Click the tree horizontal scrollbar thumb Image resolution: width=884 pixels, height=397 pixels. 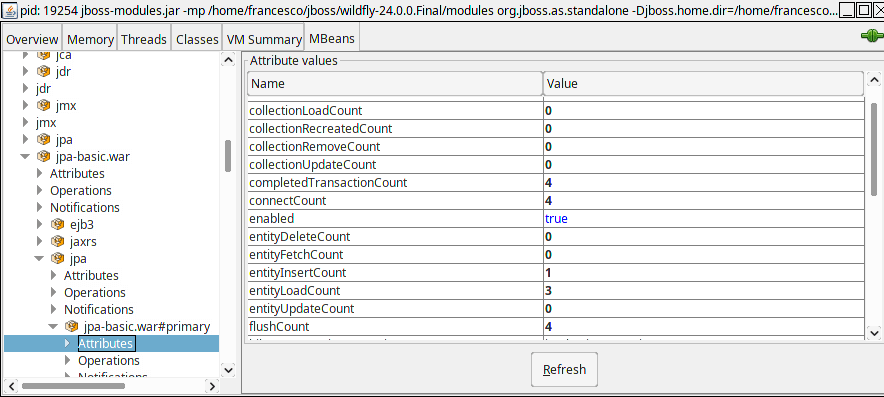(x=73, y=386)
